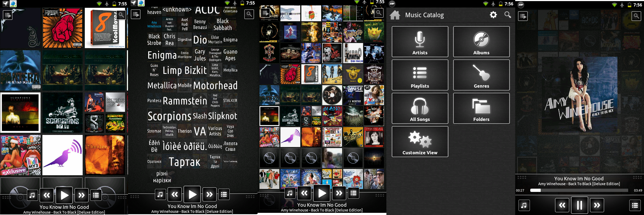644x215 pixels.
Task: Tap search icon on artist tag cloud screen
Action: tap(249, 14)
